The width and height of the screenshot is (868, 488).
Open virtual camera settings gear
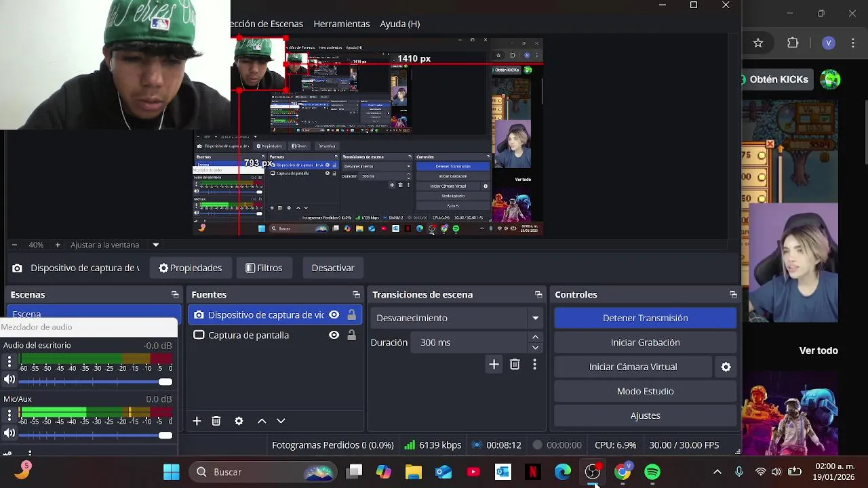pos(726,367)
